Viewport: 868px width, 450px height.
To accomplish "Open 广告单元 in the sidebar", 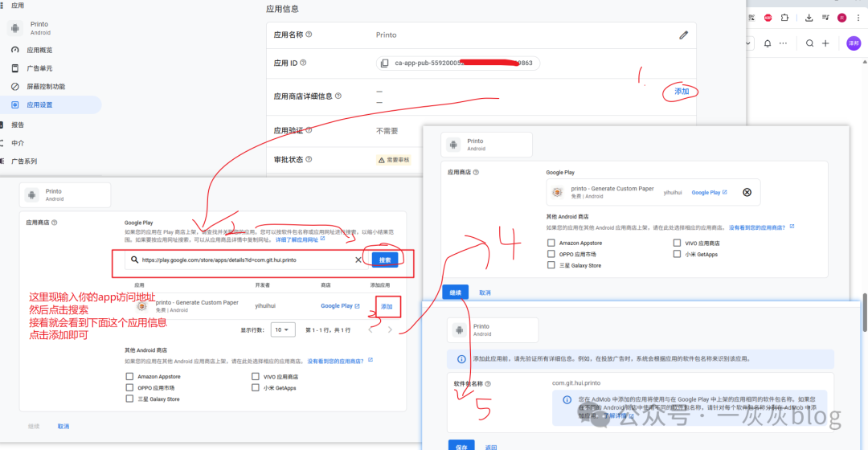I will point(39,68).
